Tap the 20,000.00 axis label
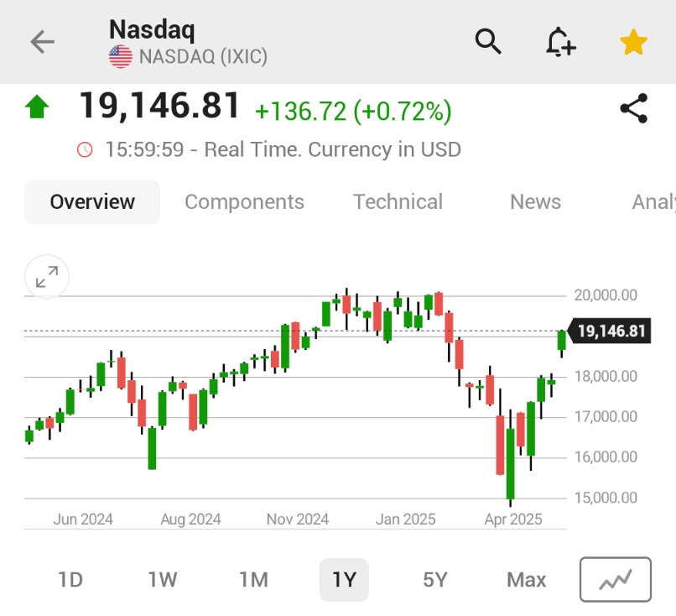676x616 pixels. click(606, 295)
